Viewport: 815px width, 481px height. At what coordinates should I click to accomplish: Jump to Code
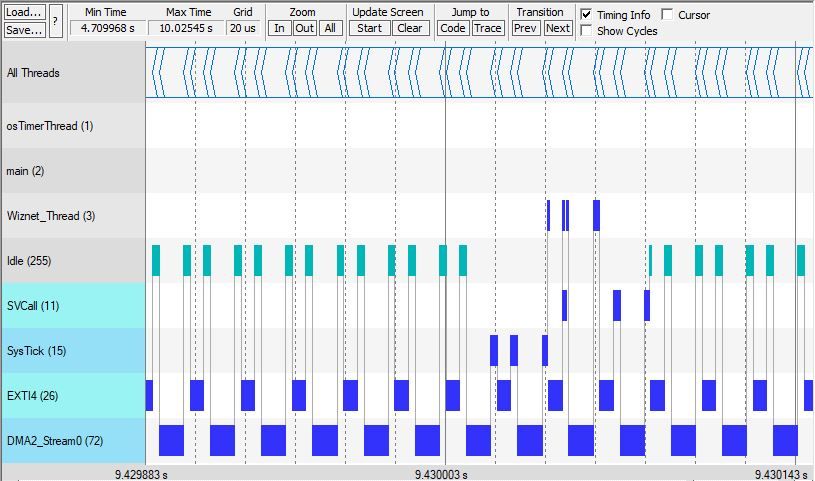(453, 28)
